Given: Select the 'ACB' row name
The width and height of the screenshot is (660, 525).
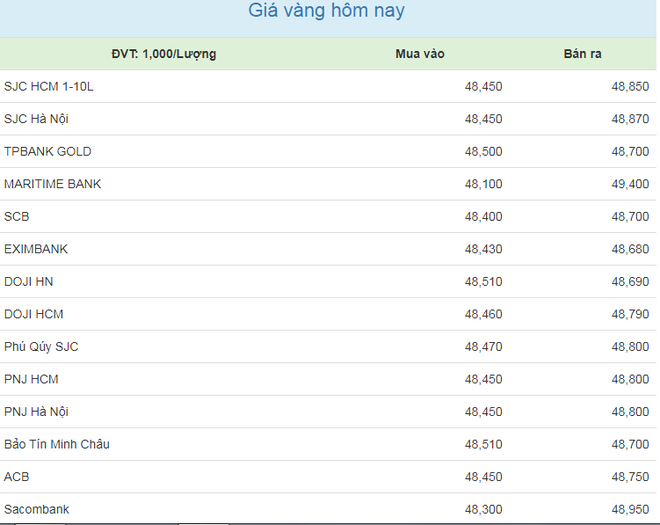Looking at the screenshot, I should pyautogui.click(x=16, y=477).
